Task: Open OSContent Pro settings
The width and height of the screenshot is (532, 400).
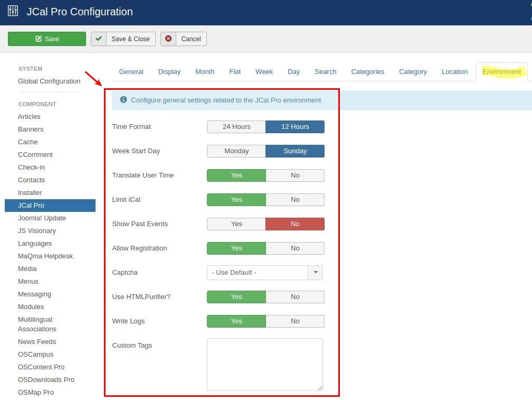Action: [x=41, y=367]
